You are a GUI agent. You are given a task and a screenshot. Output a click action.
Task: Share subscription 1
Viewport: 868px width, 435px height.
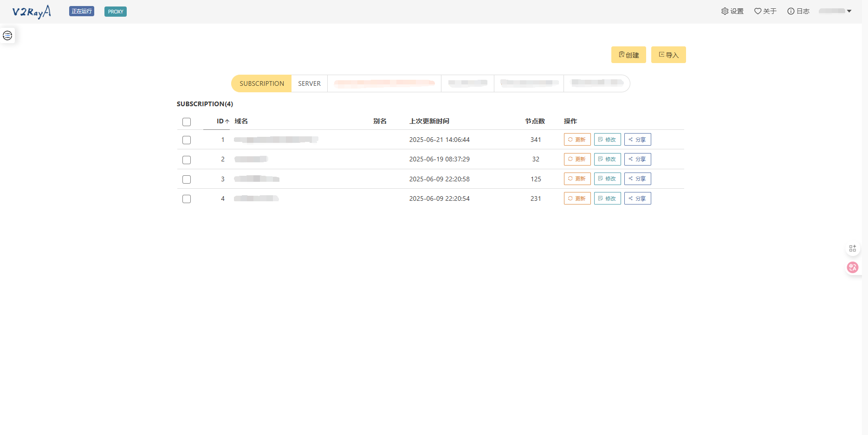[x=637, y=140]
